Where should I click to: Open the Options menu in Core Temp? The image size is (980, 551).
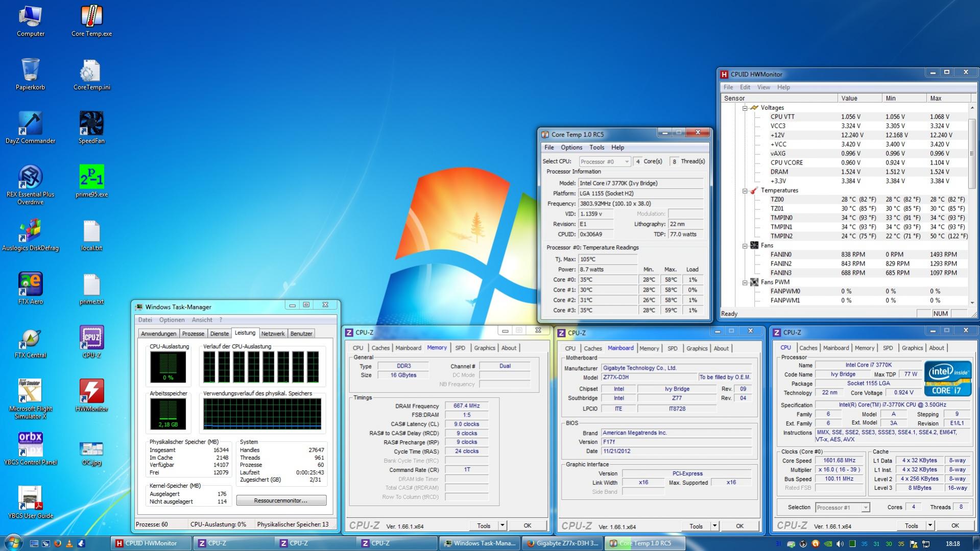571,148
